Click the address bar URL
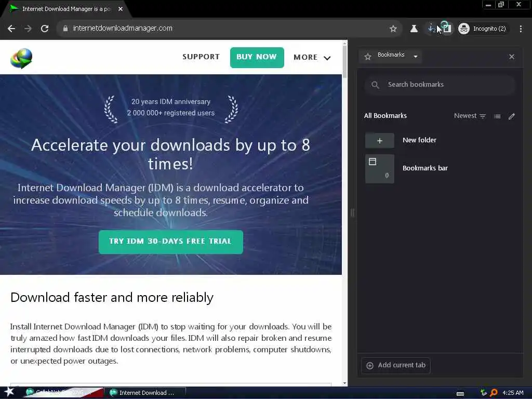Image resolution: width=532 pixels, height=399 pixels. coord(123,28)
